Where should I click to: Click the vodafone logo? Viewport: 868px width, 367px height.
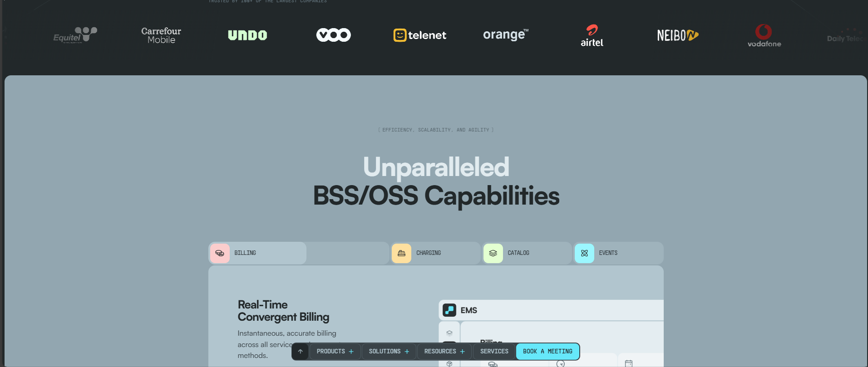[764, 35]
